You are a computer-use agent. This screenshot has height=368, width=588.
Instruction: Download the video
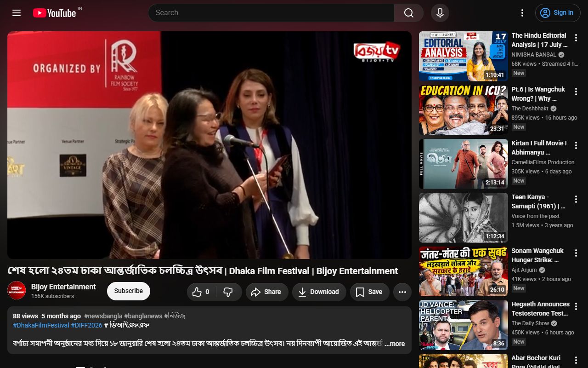pyautogui.click(x=319, y=292)
